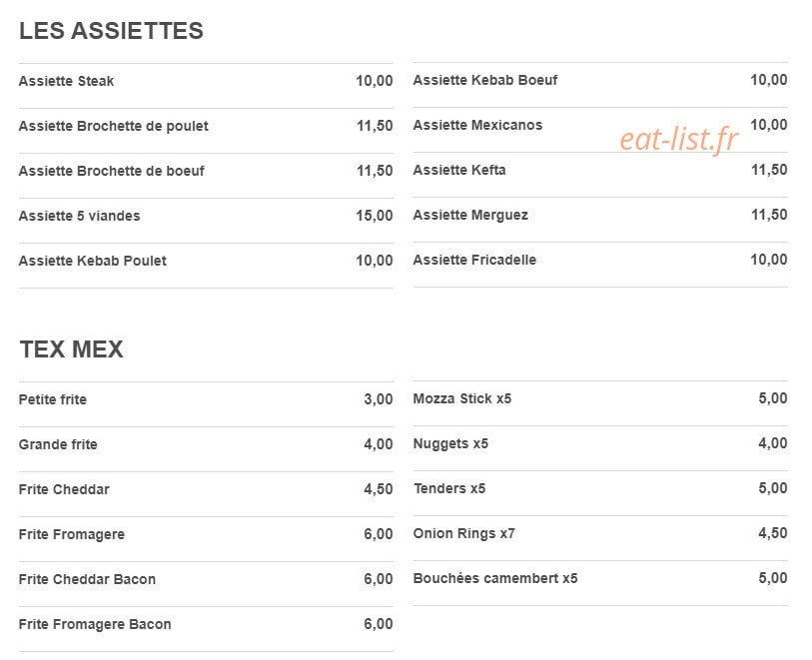Choose Assiette 5 viandes item

[x=206, y=216]
